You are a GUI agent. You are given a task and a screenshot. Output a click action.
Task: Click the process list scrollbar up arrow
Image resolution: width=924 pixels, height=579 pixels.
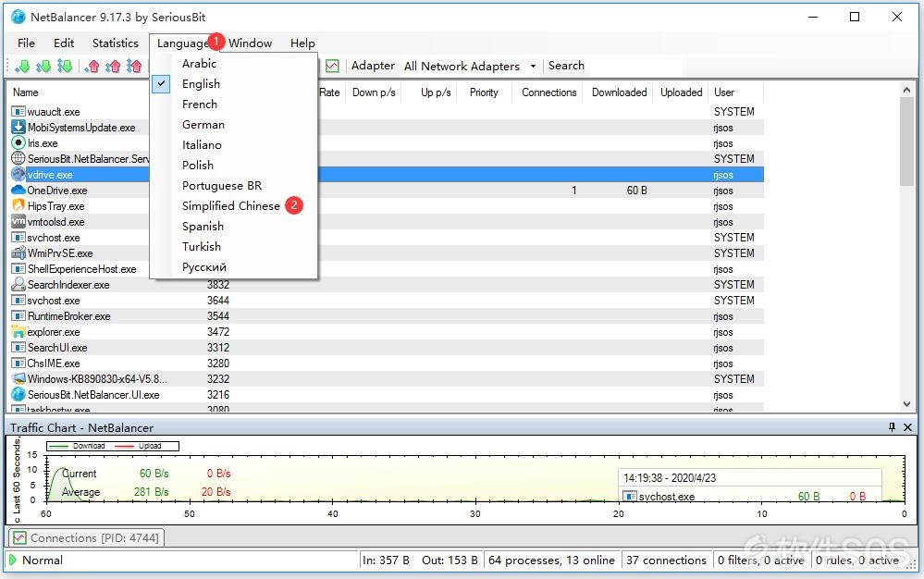pos(907,90)
